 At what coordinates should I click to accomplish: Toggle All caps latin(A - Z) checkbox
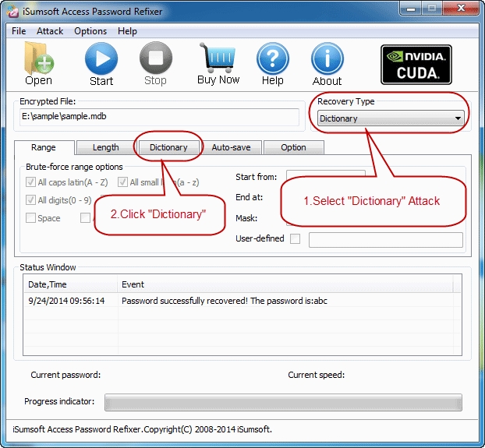(30, 182)
